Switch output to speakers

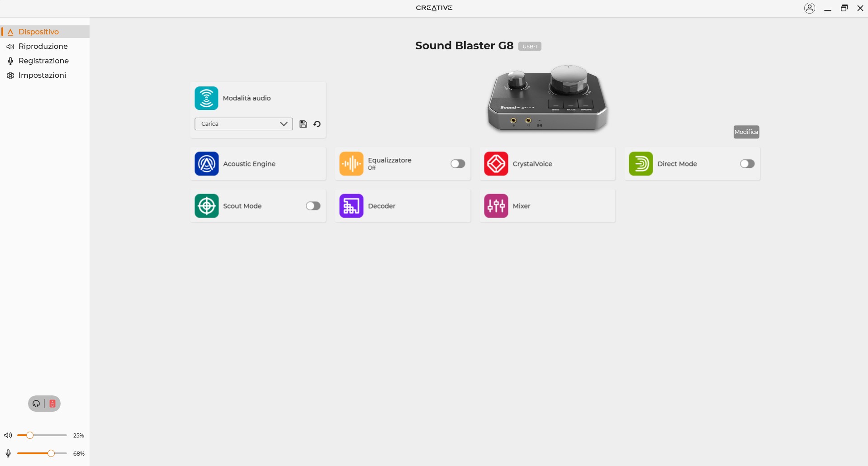(52, 404)
